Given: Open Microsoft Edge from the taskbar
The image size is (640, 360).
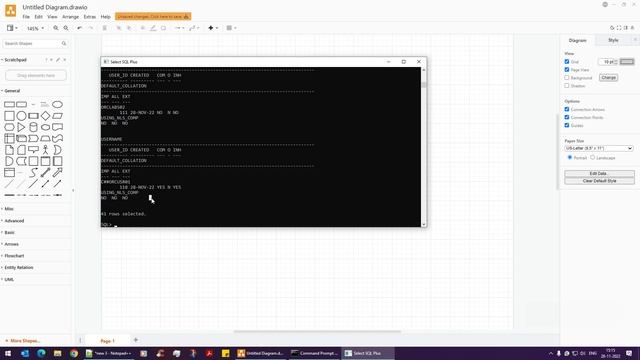Looking at the screenshot, I should tap(41, 353).
